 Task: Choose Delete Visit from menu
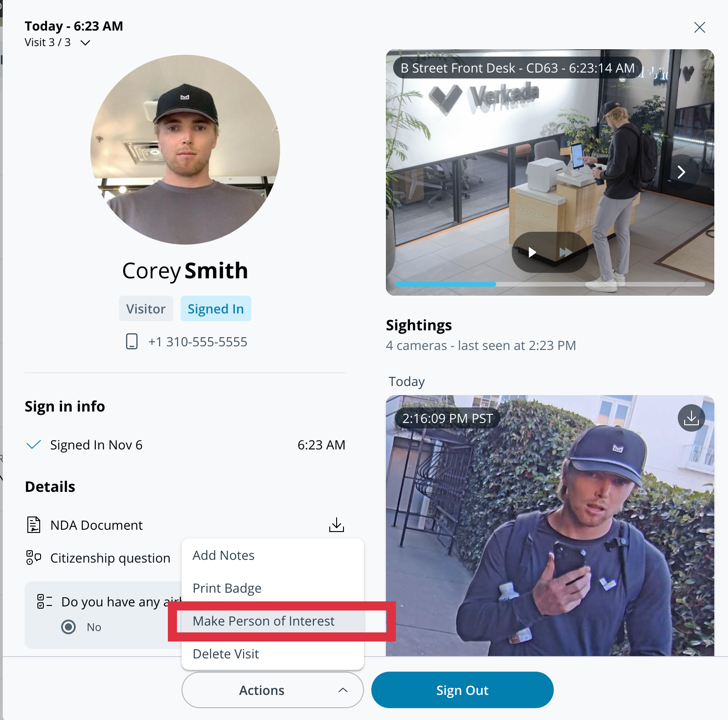click(226, 654)
